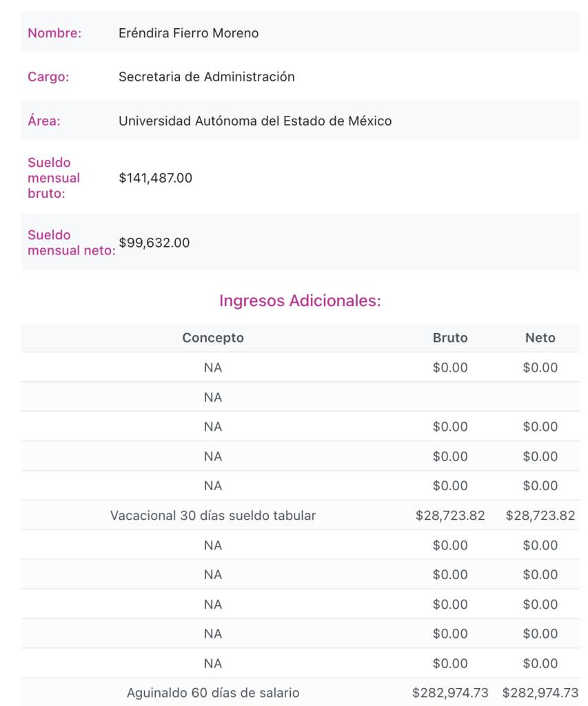Click the Bruto column header
Viewport: 588px width, 706px height.
point(450,338)
